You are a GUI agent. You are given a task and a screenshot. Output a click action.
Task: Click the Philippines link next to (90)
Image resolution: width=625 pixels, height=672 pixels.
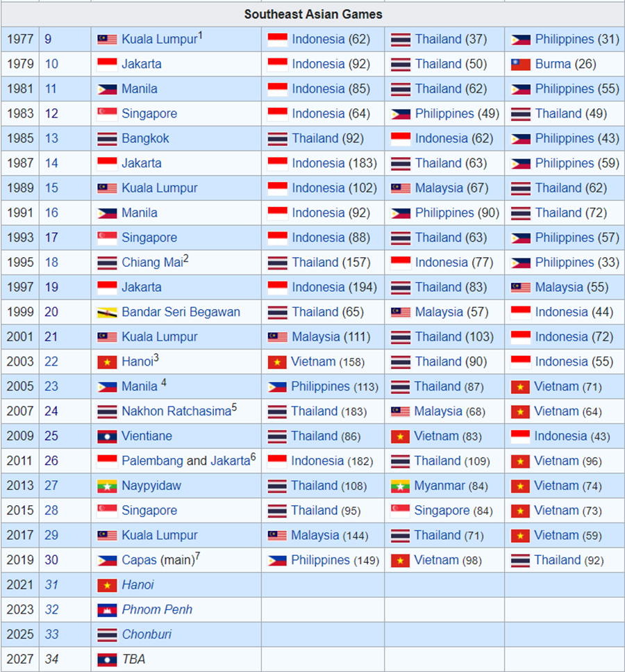[444, 213]
